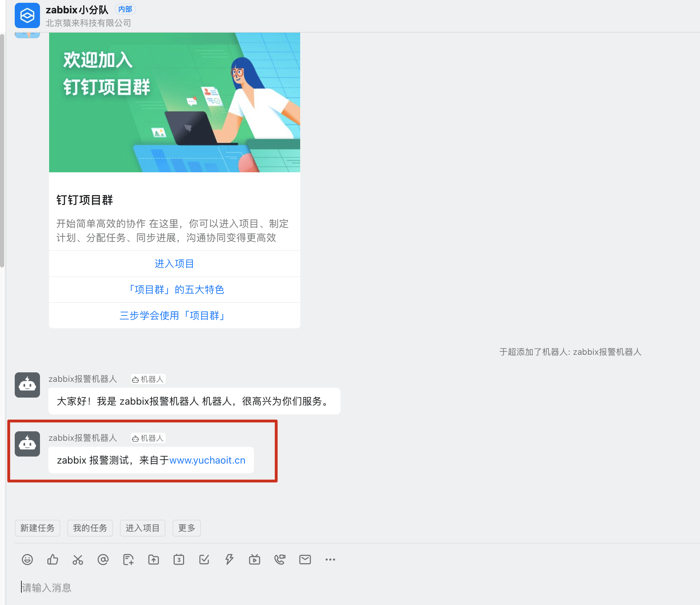Open zabbix小分队 group avatar icon
The width and height of the screenshot is (700, 605).
27,15
